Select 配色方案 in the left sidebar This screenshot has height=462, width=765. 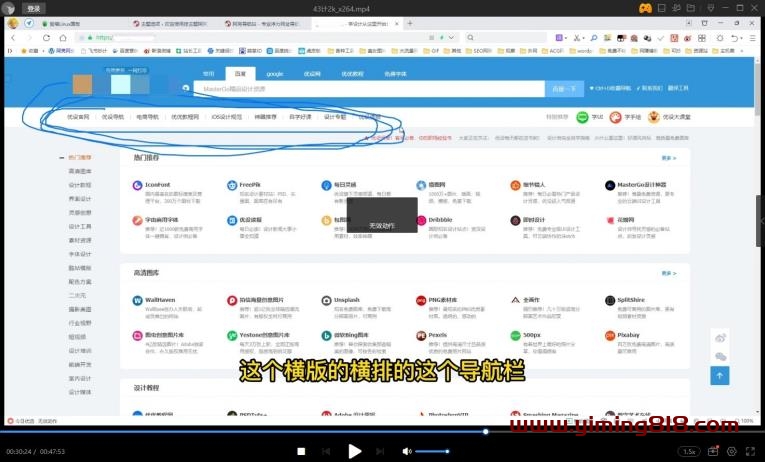pyautogui.click(x=80, y=282)
